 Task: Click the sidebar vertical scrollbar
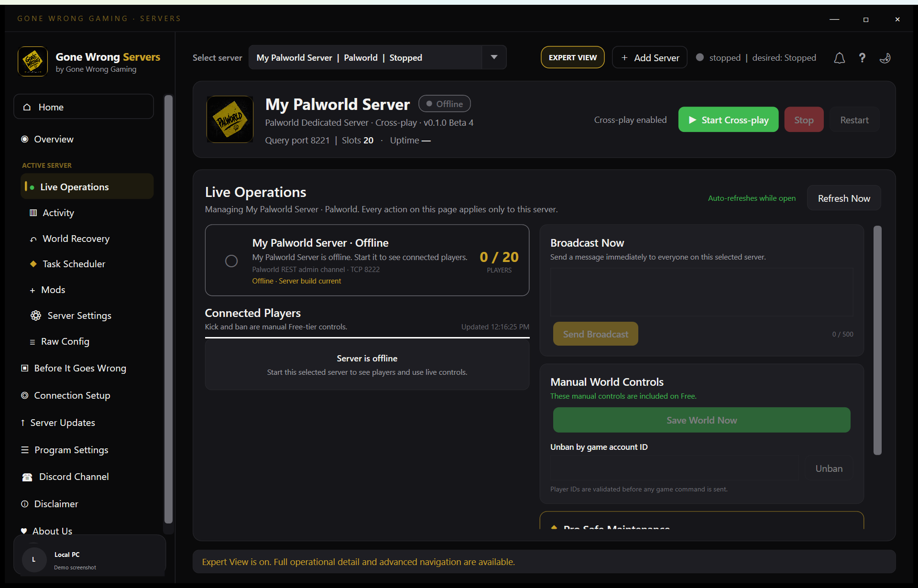tap(168, 309)
